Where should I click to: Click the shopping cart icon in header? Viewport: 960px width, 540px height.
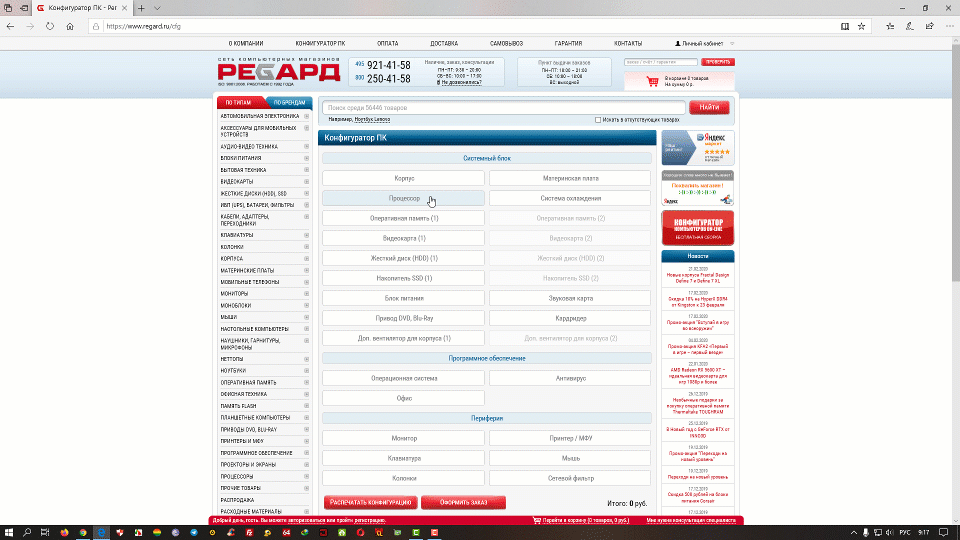pos(653,81)
